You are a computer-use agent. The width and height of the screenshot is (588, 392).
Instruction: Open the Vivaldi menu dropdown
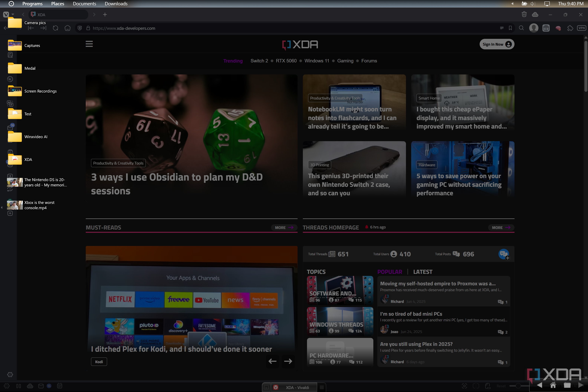tap(6, 15)
